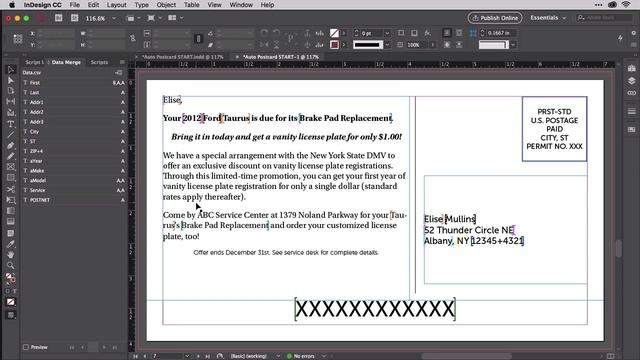Expand the Essentials workspace switcher
640x360 pixels.
click(x=548, y=18)
